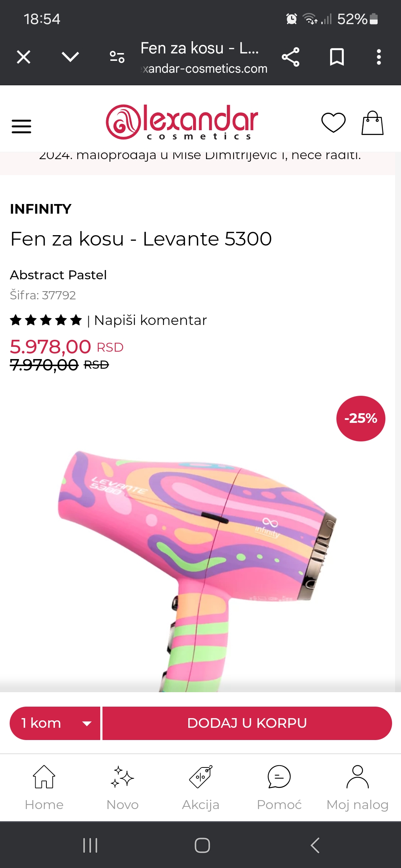Add product to wishlist heart icon

tap(333, 122)
